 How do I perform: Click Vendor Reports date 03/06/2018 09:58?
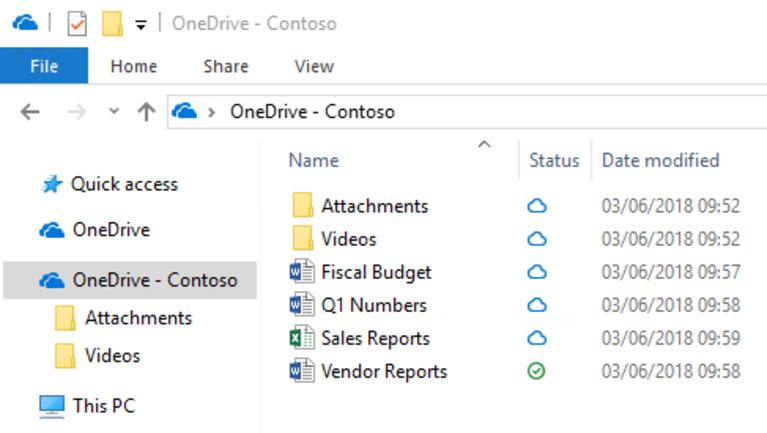pyautogui.click(x=671, y=371)
